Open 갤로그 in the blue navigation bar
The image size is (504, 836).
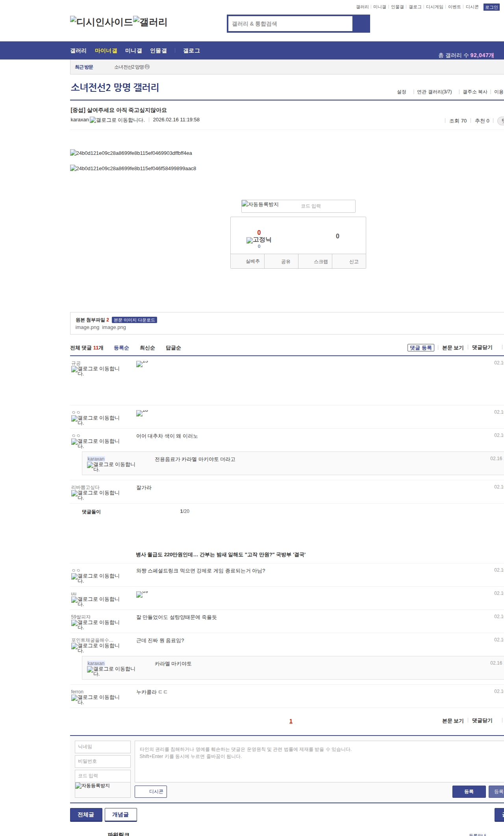[x=191, y=51]
